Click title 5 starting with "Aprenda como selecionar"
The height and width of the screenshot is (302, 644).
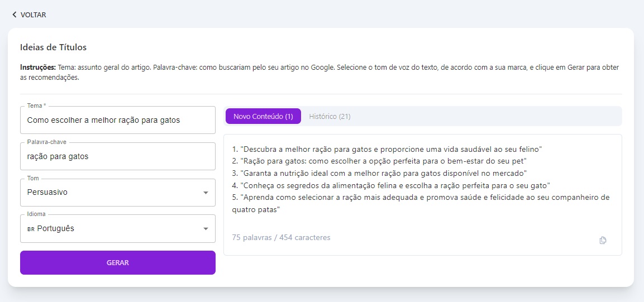(x=421, y=204)
